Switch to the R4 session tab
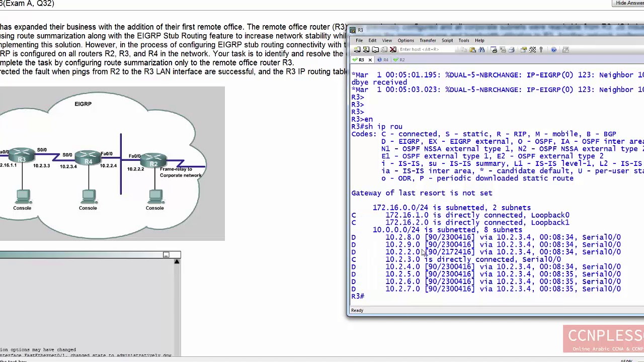Viewport: 644px width, 362px height. click(383, 60)
